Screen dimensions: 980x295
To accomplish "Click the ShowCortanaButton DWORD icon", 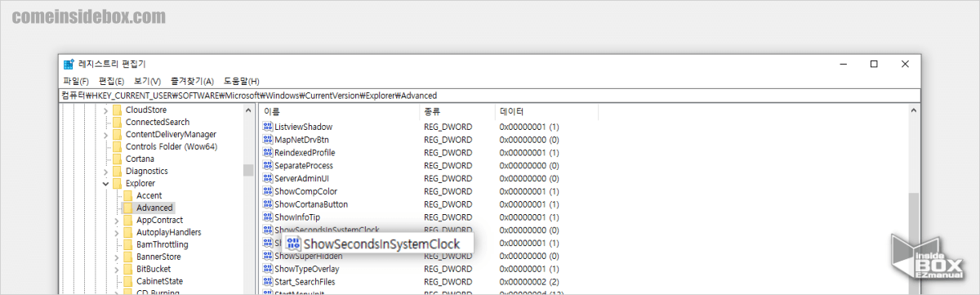I will coord(268,204).
